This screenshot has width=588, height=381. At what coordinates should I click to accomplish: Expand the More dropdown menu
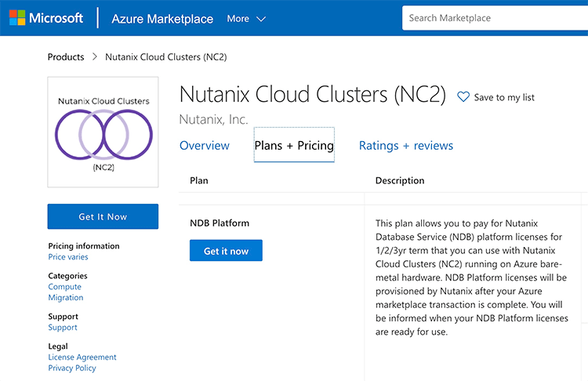(x=246, y=18)
